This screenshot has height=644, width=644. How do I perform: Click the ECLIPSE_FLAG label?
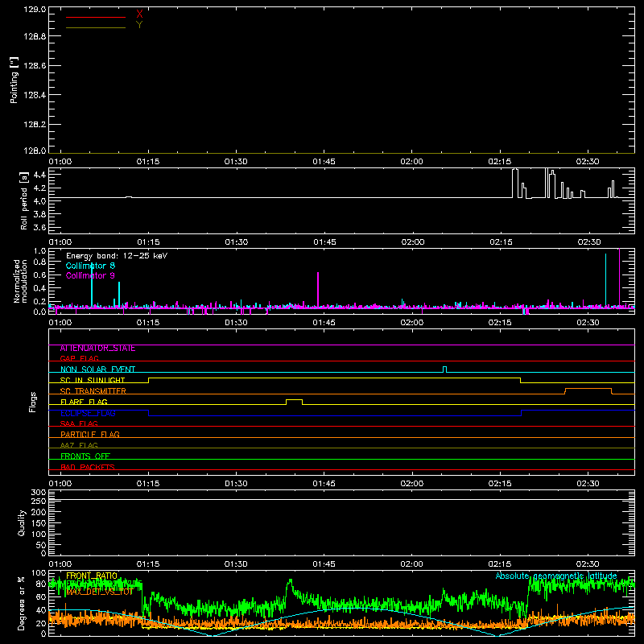coord(88,413)
